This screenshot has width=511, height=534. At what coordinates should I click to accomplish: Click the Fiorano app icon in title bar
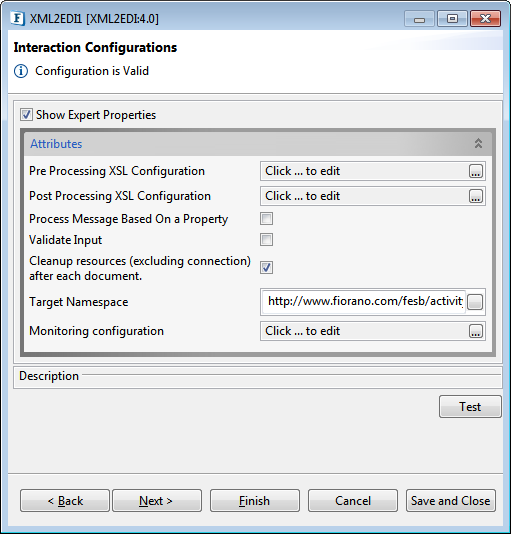(x=17, y=18)
